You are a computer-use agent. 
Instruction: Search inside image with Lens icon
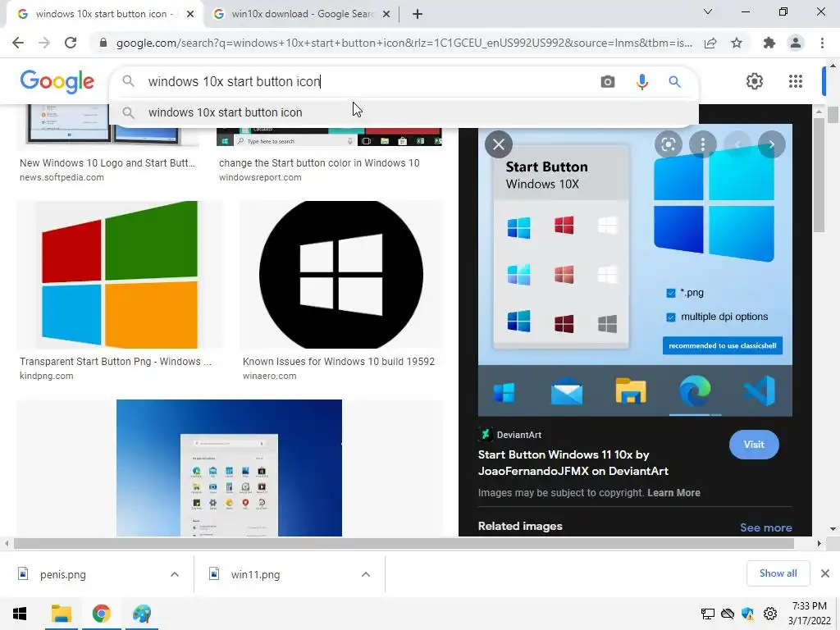pos(668,144)
